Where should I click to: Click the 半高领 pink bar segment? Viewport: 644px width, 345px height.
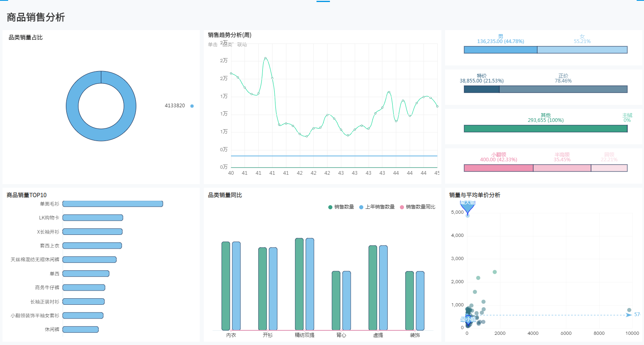(x=562, y=168)
